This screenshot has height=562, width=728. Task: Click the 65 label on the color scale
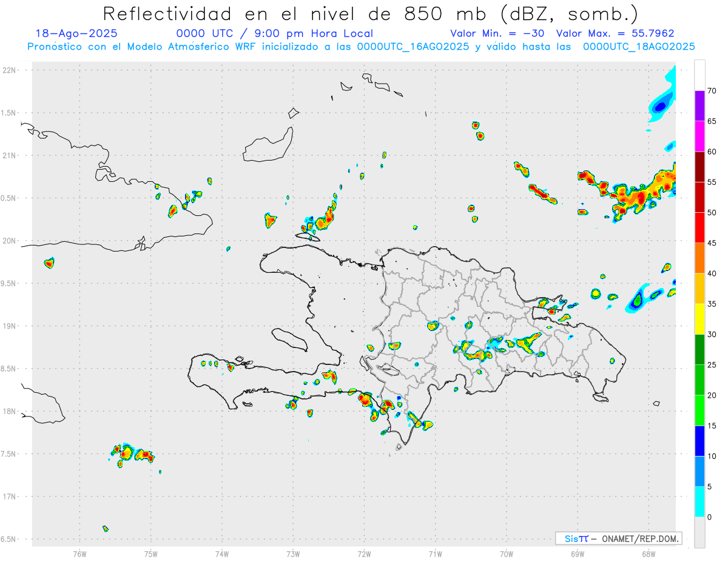coord(712,121)
